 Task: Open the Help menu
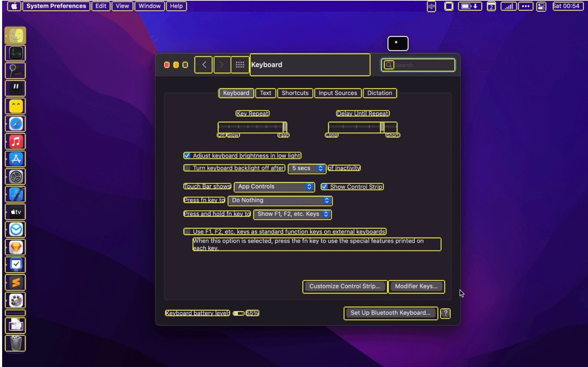(x=176, y=6)
